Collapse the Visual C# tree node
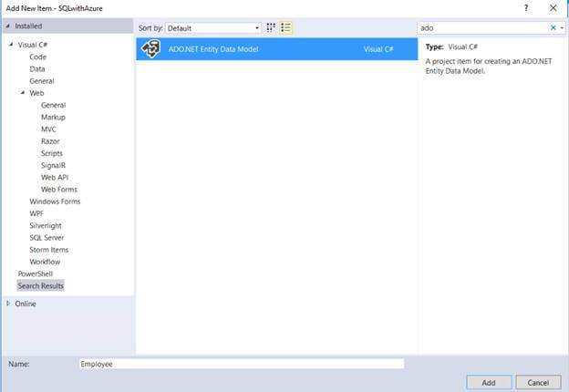Viewport: 569px width, 392px height. 11,45
